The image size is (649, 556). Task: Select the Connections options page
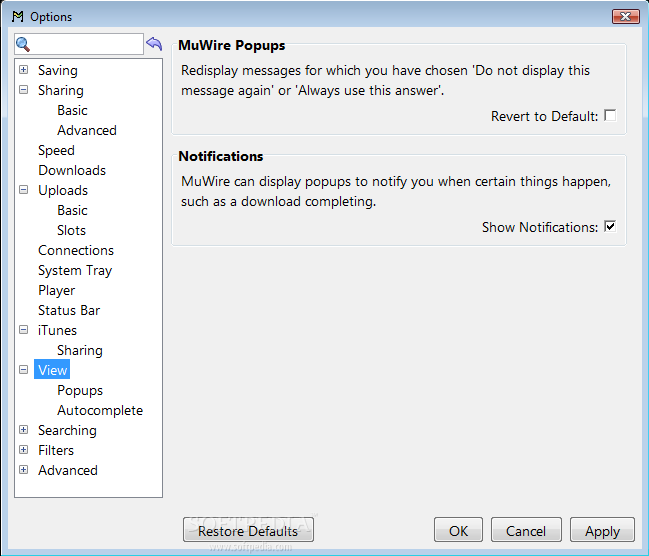[76, 250]
